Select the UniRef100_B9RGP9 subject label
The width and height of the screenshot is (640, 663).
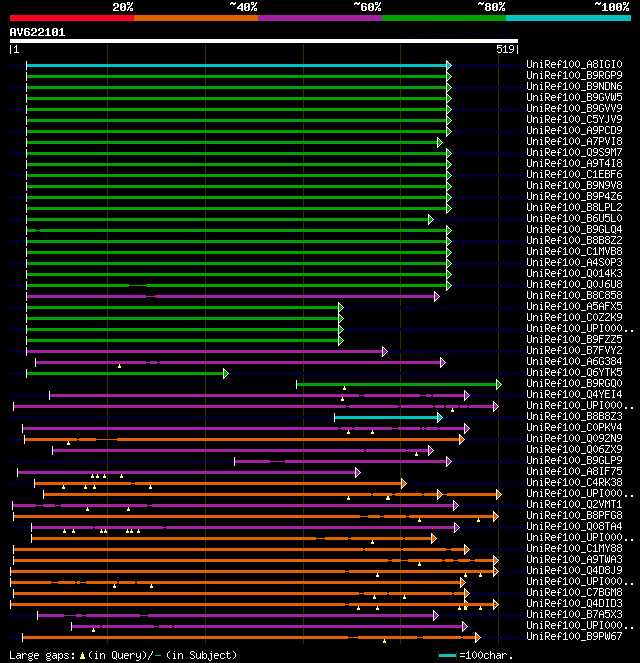coord(574,75)
